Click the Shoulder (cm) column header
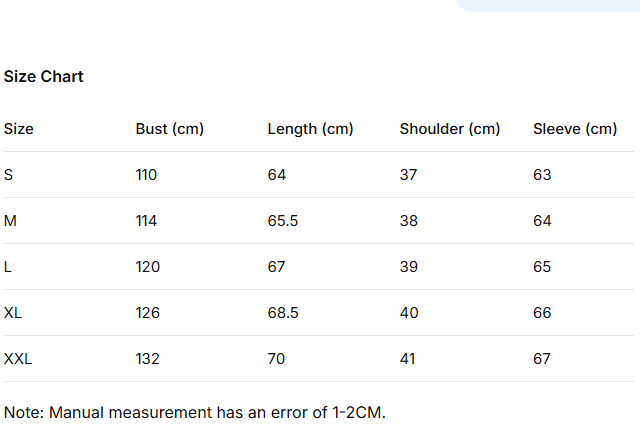The height and width of the screenshot is (434, 640). (450, 129)
